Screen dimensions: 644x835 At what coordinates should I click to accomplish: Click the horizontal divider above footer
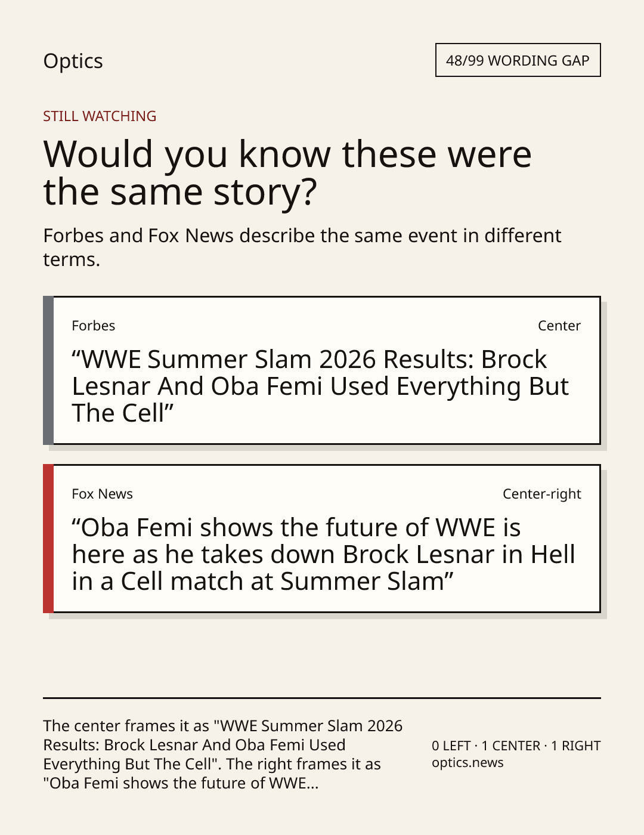pos(322,698)
